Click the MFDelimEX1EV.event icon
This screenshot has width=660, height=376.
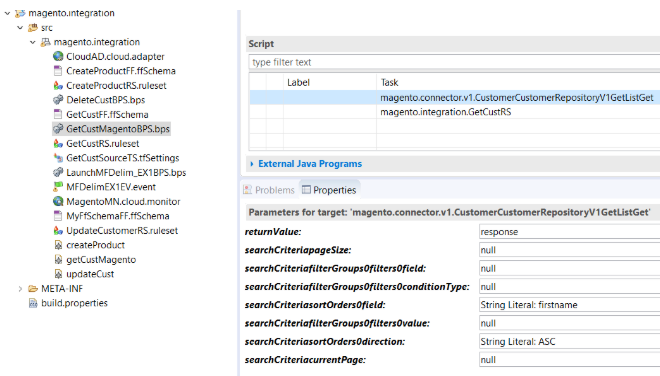(x=58, y=187)
